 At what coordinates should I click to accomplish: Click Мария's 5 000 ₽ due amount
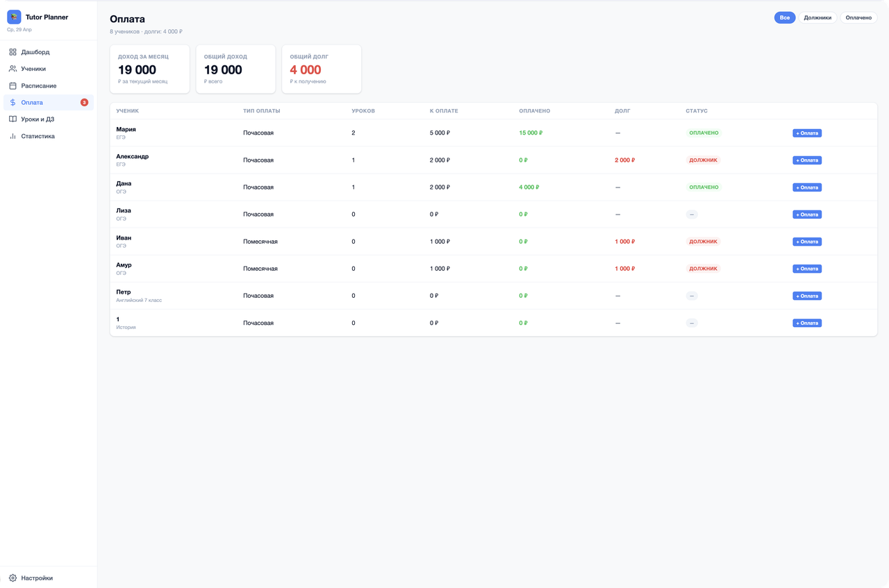(440, 133)
